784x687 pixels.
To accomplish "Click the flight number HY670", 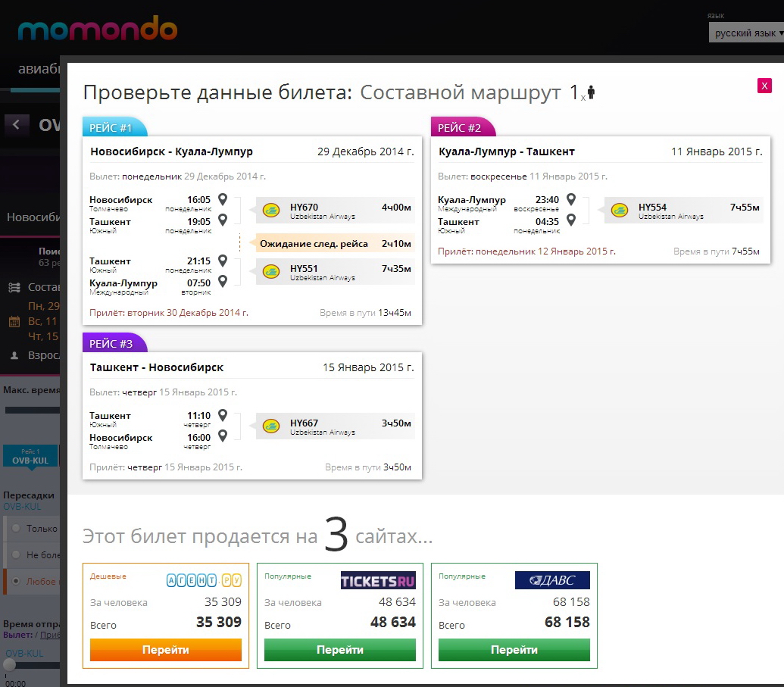I will point(304,207).
